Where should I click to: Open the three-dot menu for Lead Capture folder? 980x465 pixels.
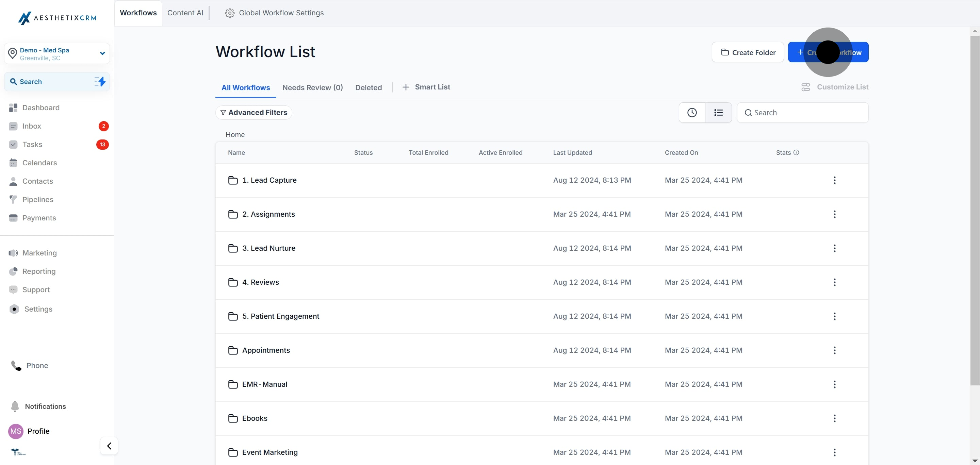point(834,180)
